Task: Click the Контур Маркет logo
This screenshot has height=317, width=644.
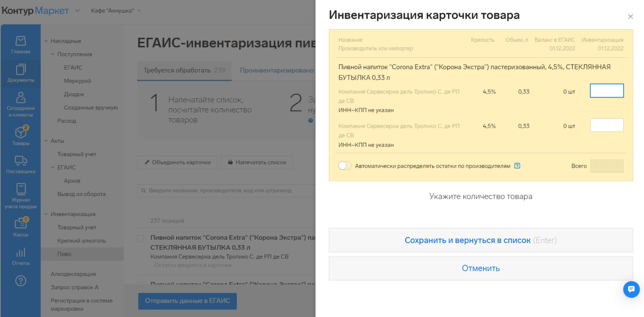Action: pyautogui.click(x=35, y=10)
